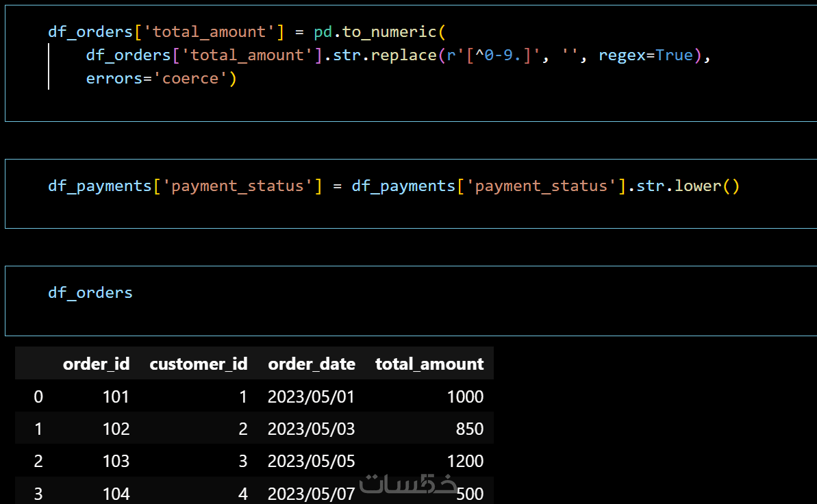Click the total_amount column header
This screenshot has width=817, height=504.
429,364
